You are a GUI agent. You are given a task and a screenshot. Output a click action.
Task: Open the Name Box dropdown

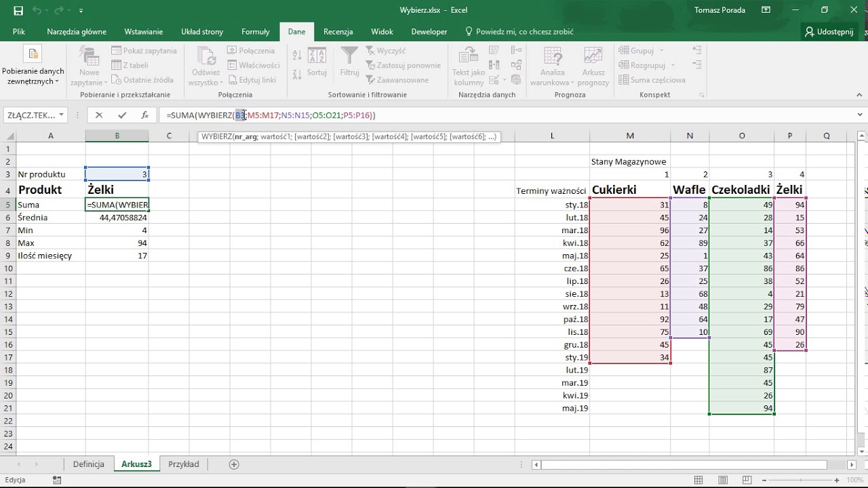(x=62, y=115)
